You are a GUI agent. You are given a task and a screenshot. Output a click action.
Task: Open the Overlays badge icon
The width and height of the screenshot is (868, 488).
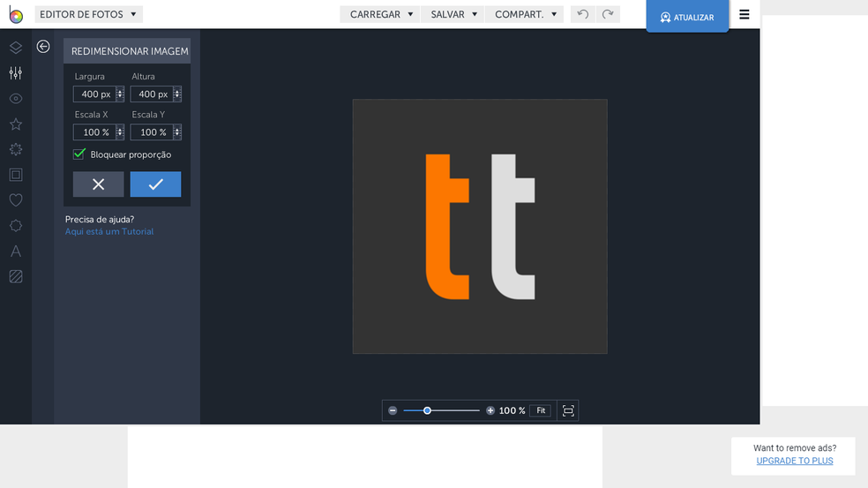pyautogui.click(x=16, y=225)
